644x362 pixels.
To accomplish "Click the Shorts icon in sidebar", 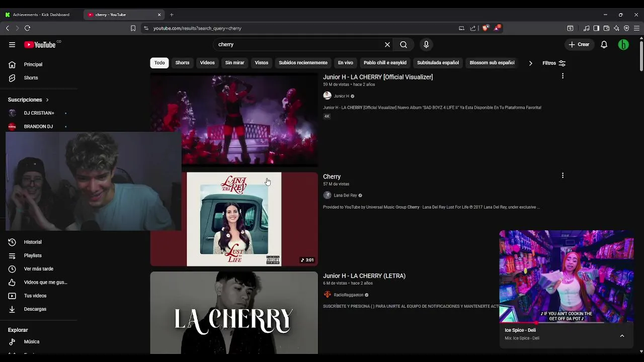I will 12,78.
